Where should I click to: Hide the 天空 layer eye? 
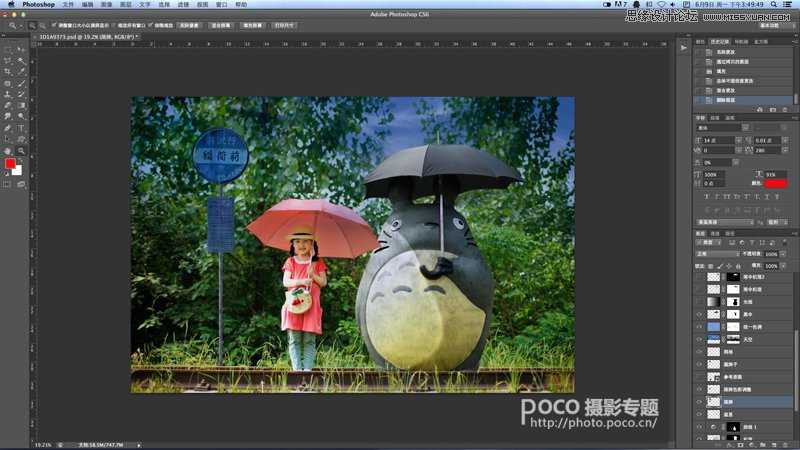click(699, 339)
